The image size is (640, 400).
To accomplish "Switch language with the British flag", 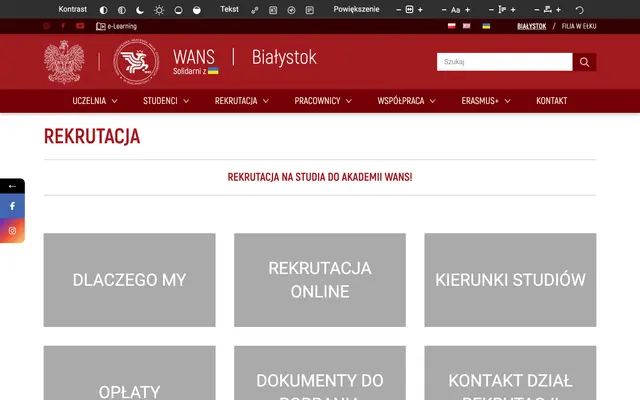I will click(x=467, y=26).
